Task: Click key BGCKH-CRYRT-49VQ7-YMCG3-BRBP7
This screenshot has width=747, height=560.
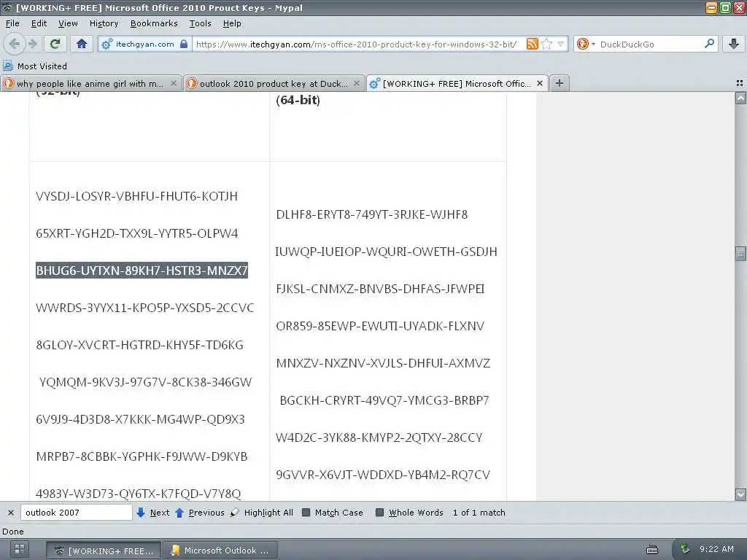Action: [x=384, y=400]
